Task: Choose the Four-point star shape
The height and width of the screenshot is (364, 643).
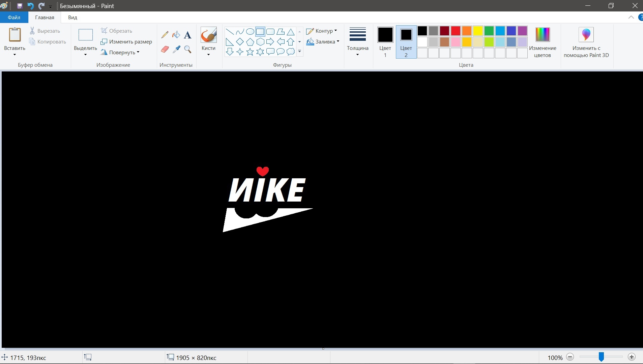Action: (240, 52)
